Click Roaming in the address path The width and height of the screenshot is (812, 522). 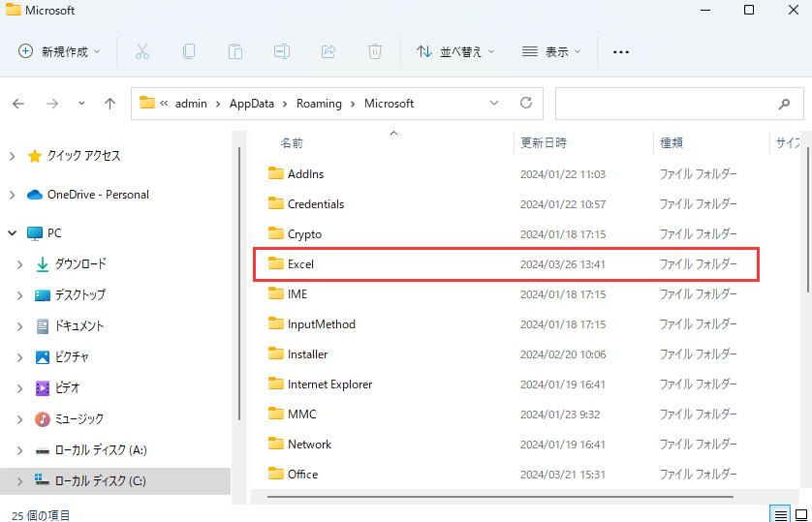[x=319, y=104]
